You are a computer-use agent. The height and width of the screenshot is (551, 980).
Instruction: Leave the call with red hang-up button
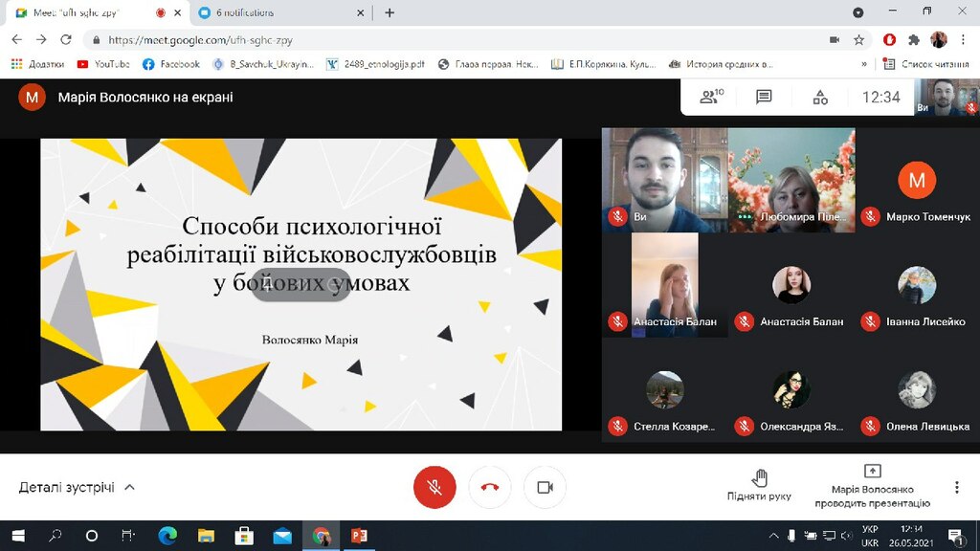point(490,487)
